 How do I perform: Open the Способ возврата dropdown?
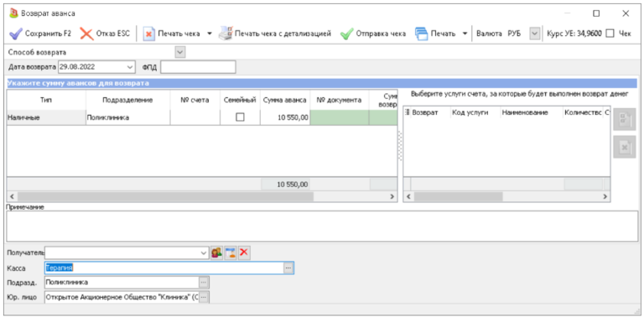(x=180, y=52)
